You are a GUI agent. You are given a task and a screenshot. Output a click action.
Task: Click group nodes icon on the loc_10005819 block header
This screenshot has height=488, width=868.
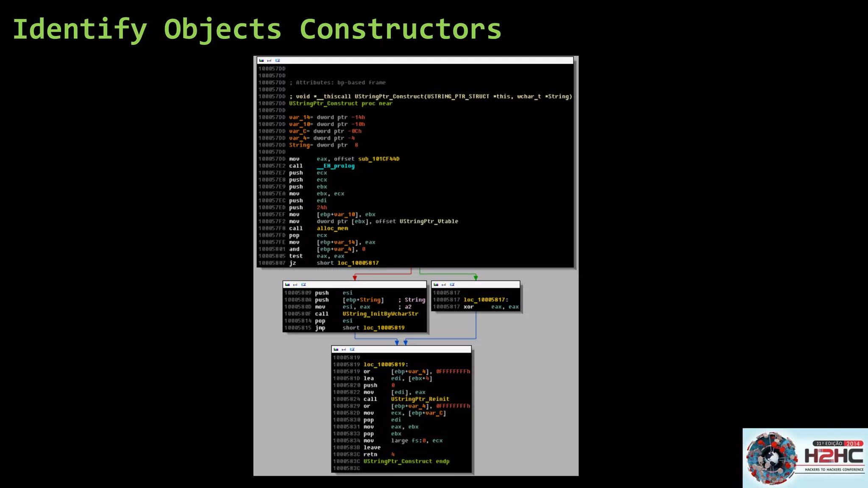352,349
